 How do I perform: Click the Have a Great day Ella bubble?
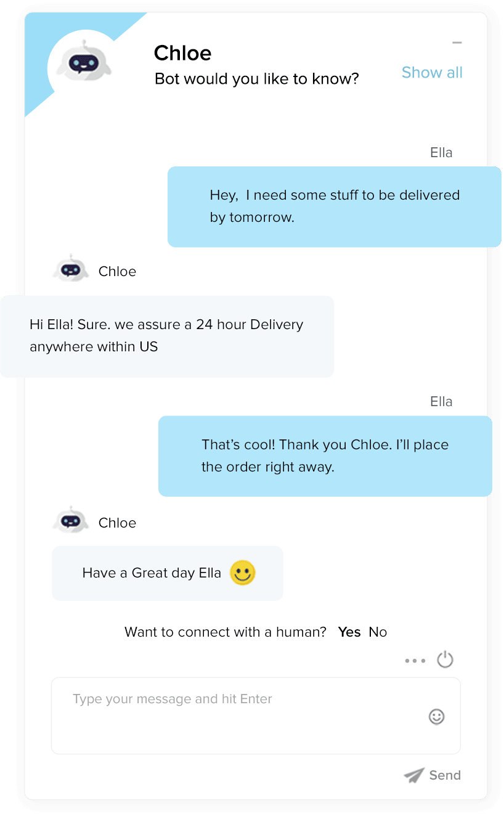click(168, 573)
